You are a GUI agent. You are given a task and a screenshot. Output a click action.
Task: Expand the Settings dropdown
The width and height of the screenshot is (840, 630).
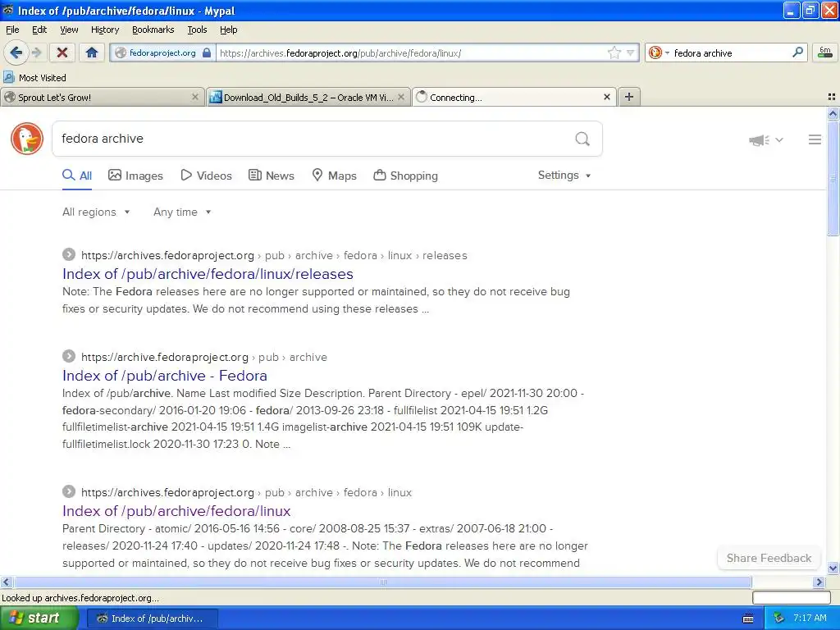564,176
